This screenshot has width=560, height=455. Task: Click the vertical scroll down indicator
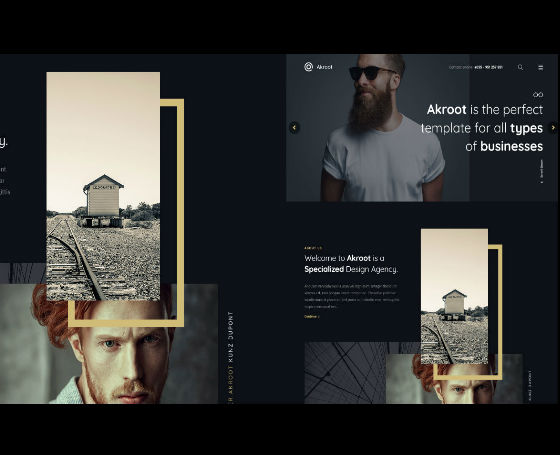[541, 171]
